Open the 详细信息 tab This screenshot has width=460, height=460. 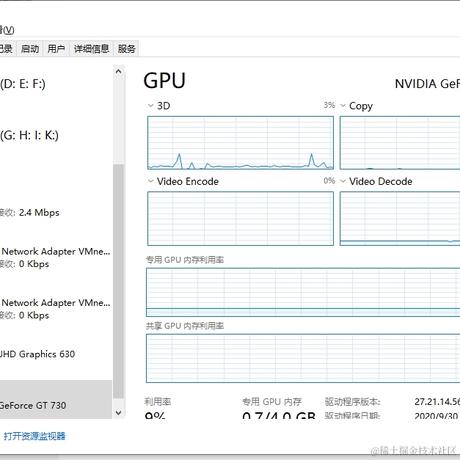(x=91, y=49)
